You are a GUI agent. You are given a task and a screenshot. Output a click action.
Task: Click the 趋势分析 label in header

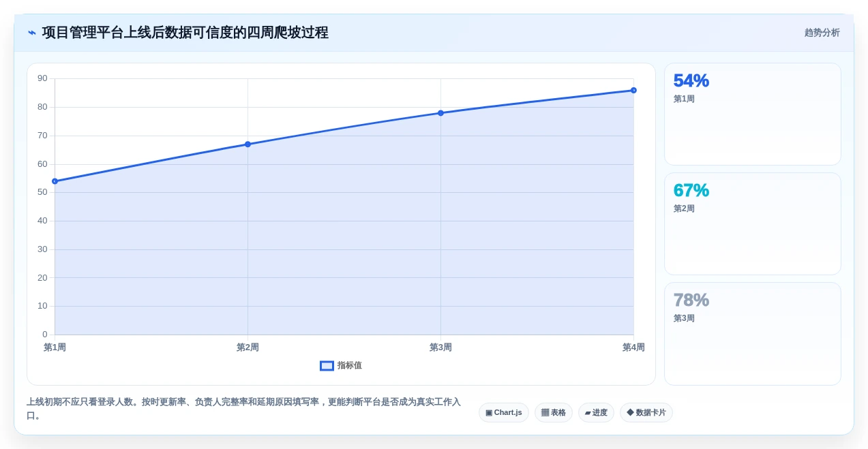[822, 33]
